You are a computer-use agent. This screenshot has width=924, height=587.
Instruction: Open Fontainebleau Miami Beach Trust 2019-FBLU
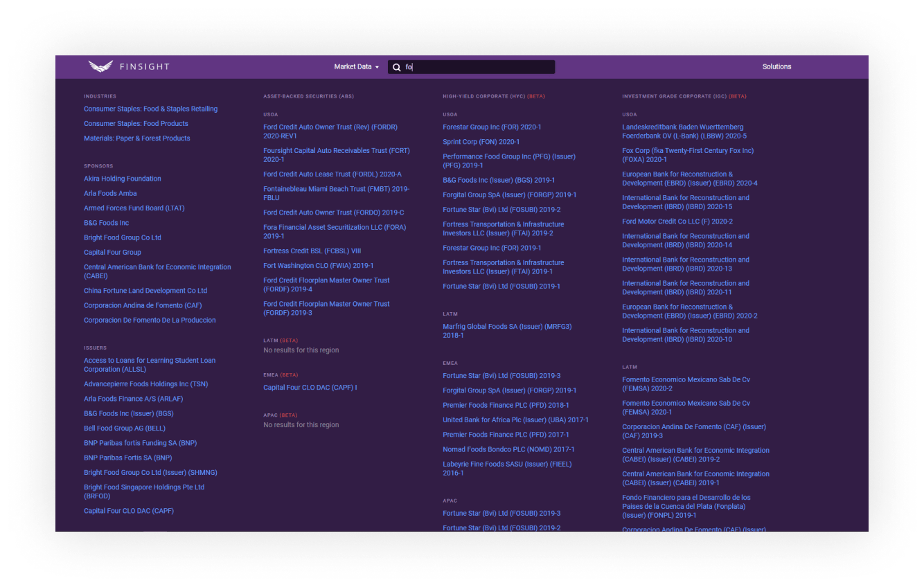click(336, 193)
